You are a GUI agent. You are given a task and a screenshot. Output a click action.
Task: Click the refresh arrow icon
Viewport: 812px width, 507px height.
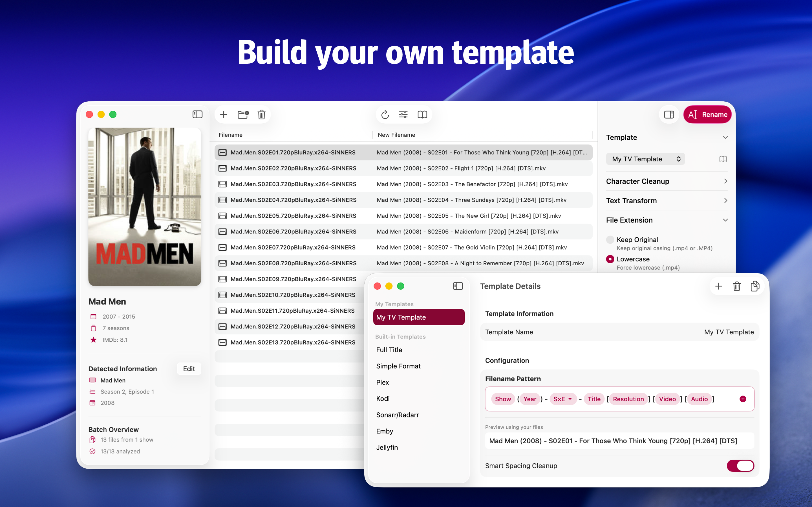385,115
